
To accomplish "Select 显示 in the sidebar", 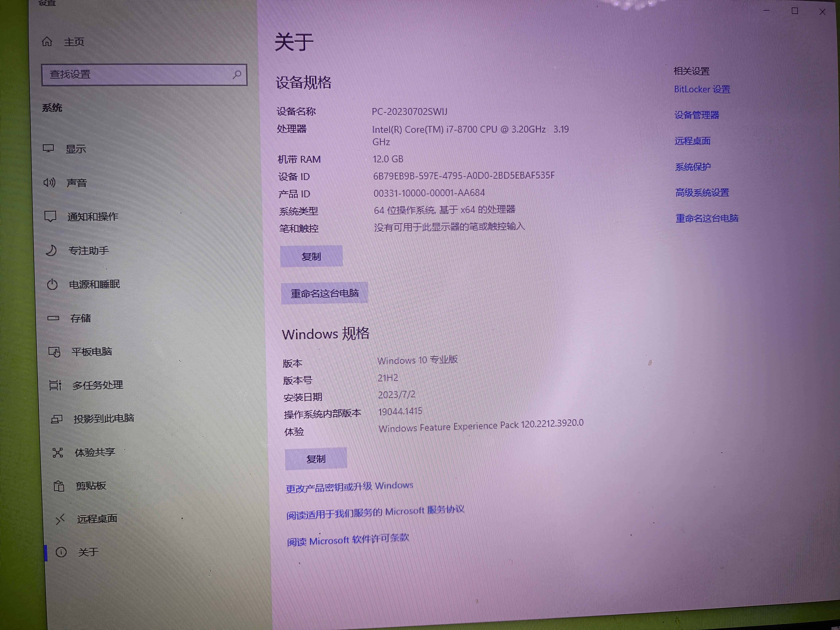I will click(x=76, y=149).
